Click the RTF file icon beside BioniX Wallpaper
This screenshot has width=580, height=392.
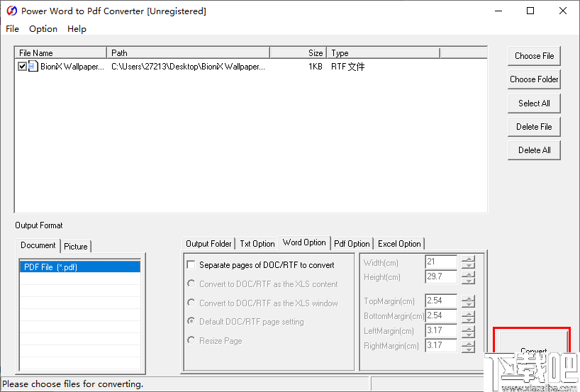point(33,66)
